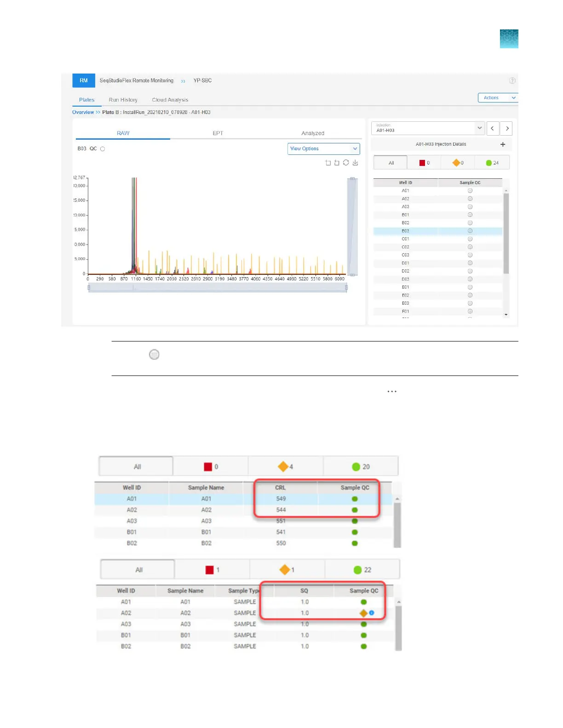Viewport: 563px width, 728px height.
Task: Click the double-chevron breadcrumb separator before YP-SBC
Action: tap(183, 81)
